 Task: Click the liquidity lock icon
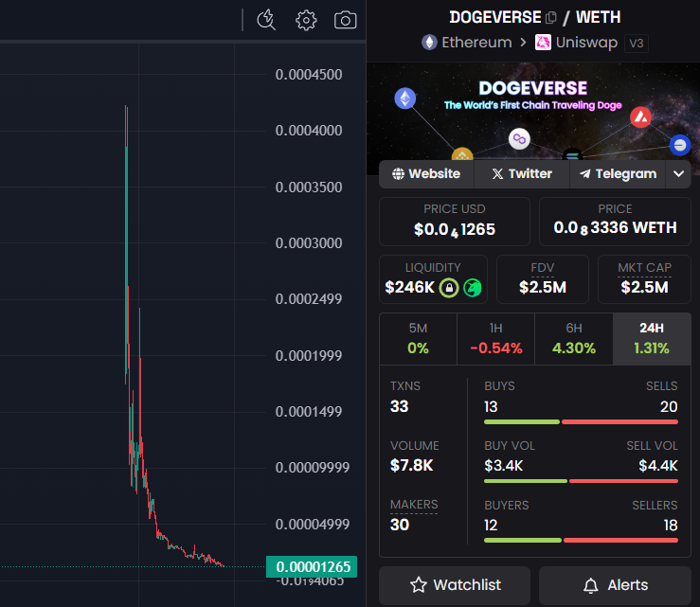449,288
